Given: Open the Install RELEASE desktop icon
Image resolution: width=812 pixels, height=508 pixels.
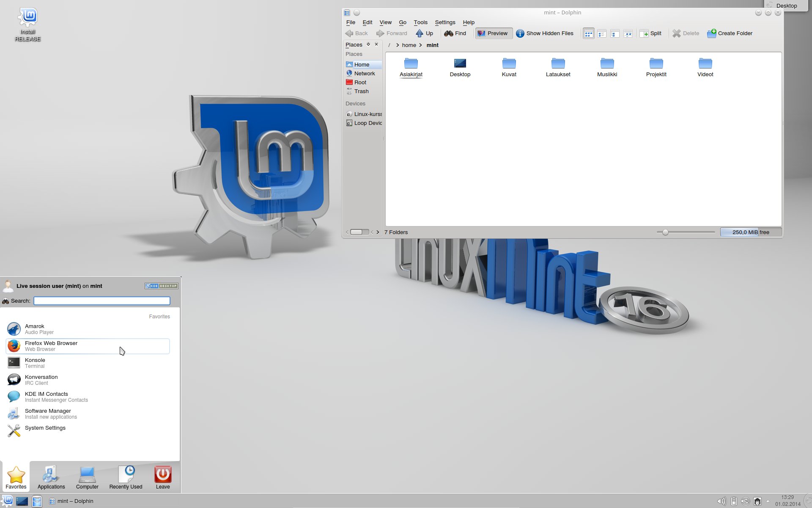Looking at the screenshot, I should 28,25.
